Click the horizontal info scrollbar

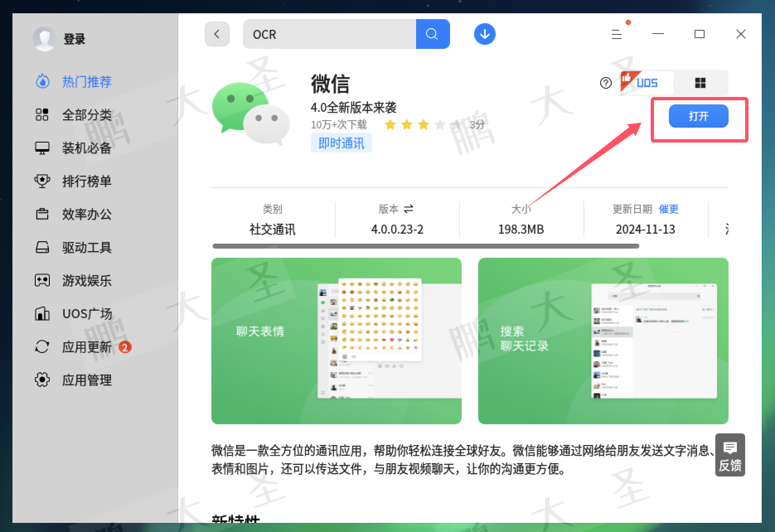point(426,246)
